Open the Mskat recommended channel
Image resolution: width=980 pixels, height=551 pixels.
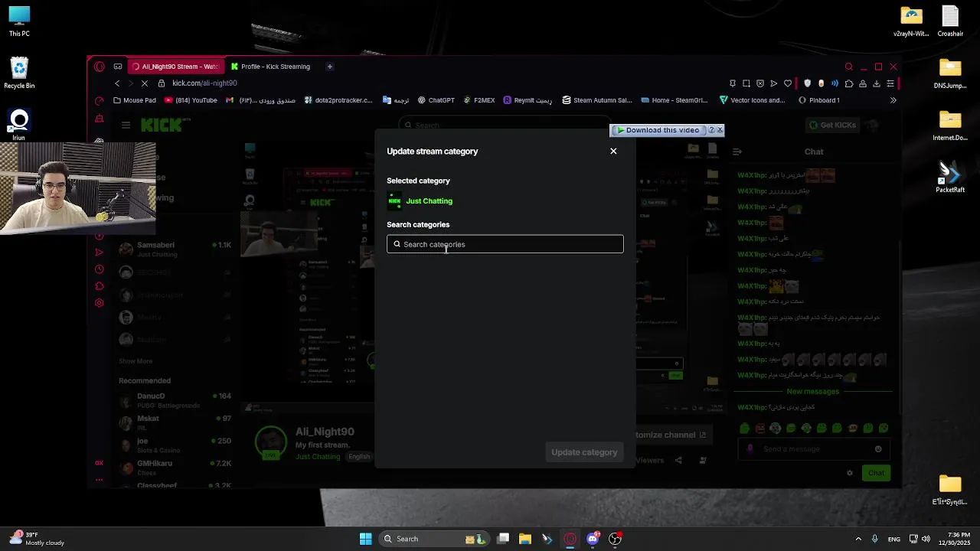pyautogui.click(x=176, y=422)
